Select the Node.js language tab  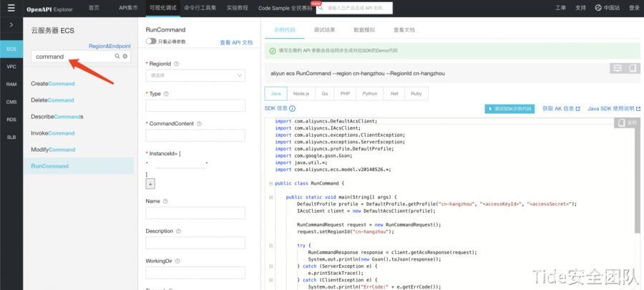[x=301, y=94]
